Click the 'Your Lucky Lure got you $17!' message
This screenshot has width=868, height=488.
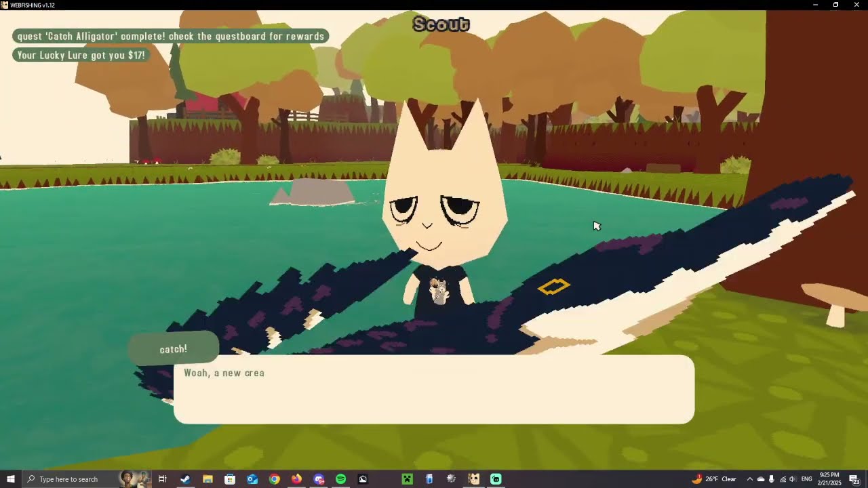[81, 55]
